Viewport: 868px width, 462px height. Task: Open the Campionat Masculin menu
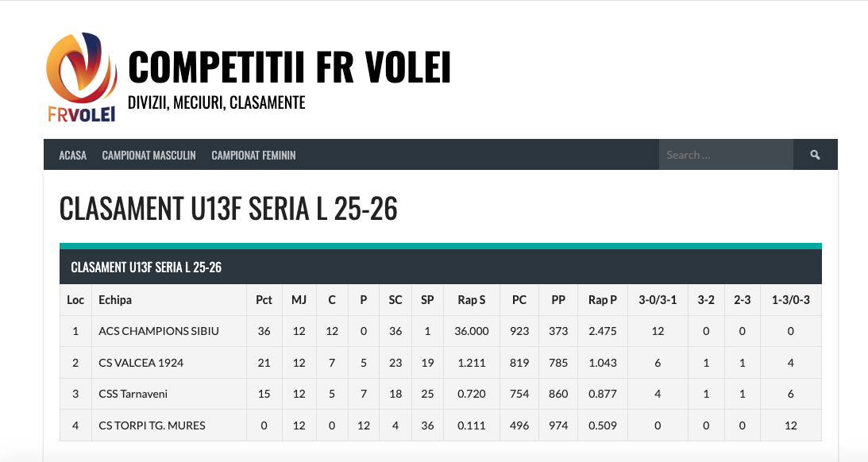149,156
